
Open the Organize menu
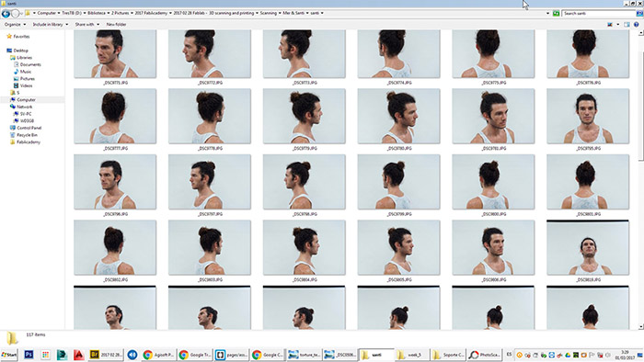pos(15,25)
